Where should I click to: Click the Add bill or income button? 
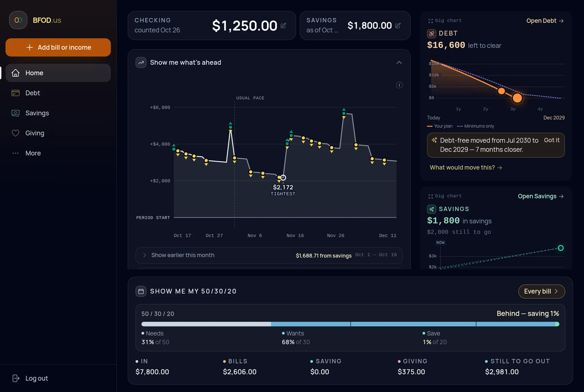58,47
